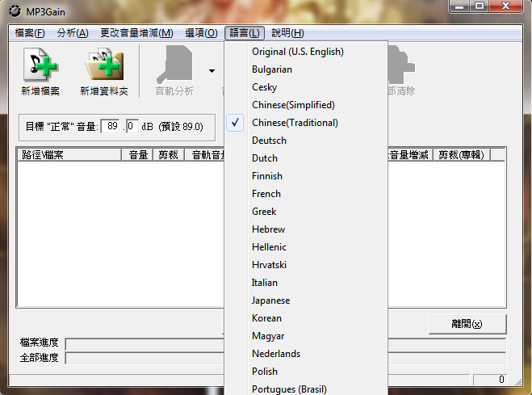Select Hellenic language

306,247
